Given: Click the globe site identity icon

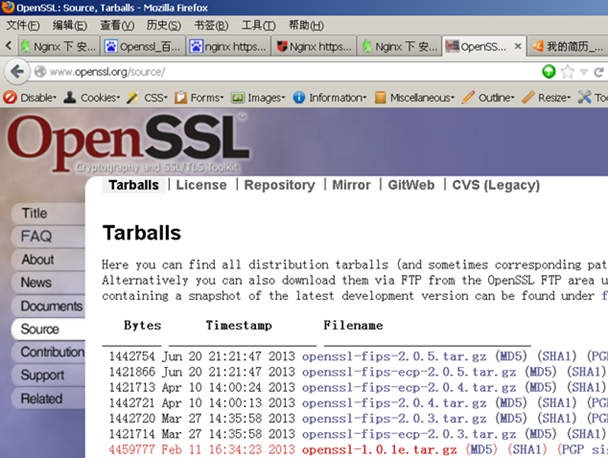Looking at the screenshot, I should pos(40,72).
